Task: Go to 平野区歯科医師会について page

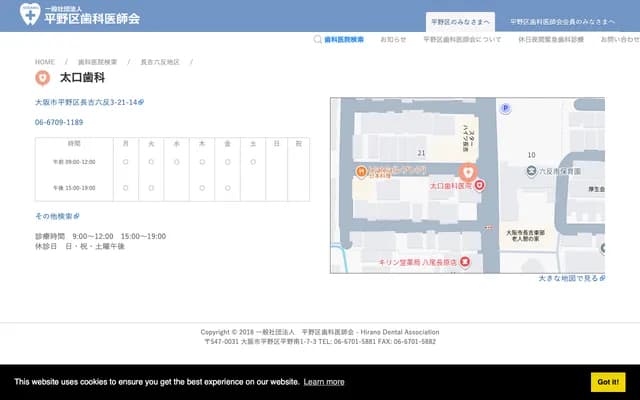Action: 462,40
